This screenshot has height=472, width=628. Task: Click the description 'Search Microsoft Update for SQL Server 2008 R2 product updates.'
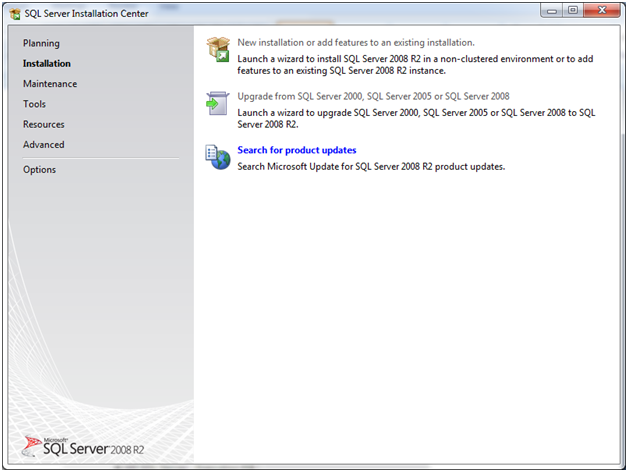371,166
